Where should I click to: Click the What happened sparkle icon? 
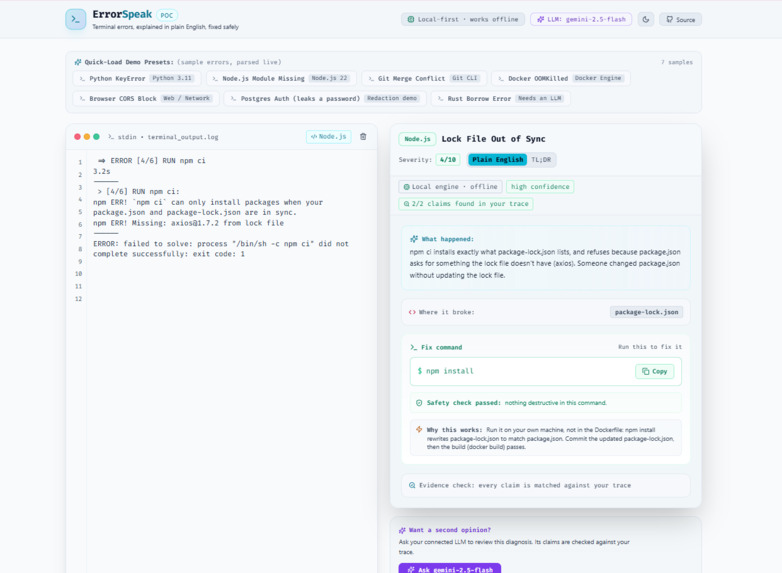(413, 239)
